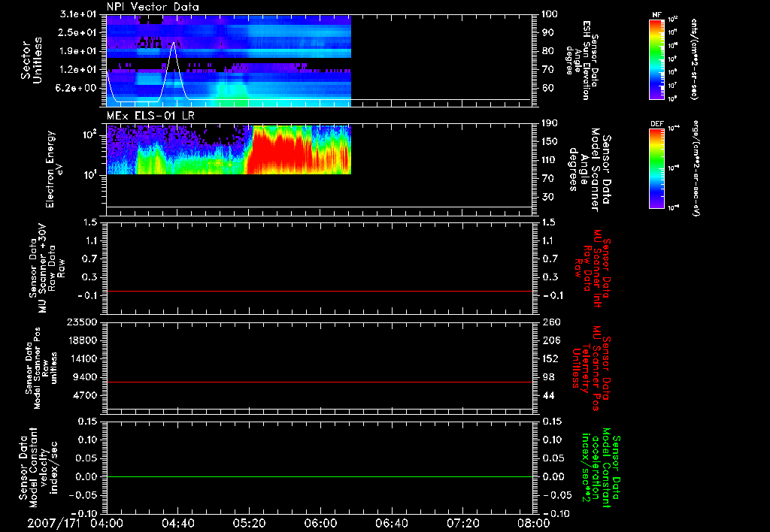Viewport: 770px width, 532px height.
Task: Click the 10⁷ tick on NF color bar
Action: (672, 86)
